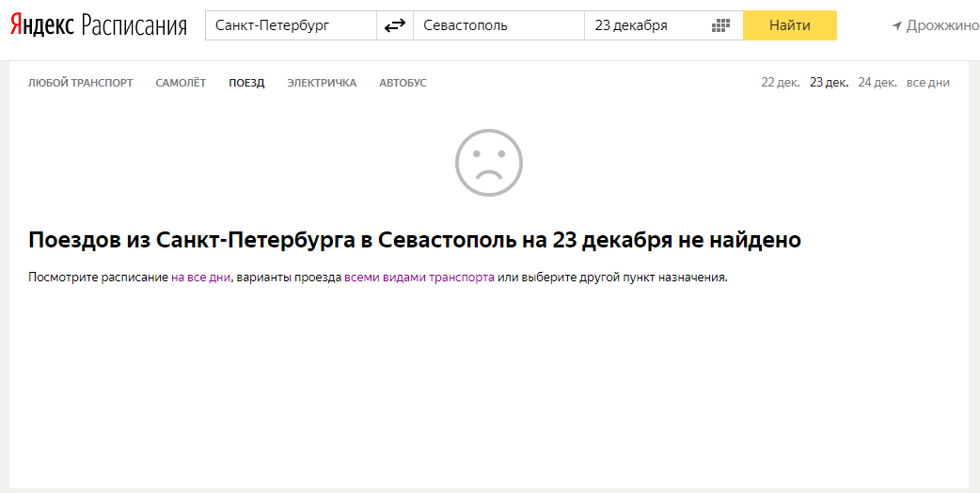Select the Любой транспорт tab
Screen dimensions: 980x493
pyautogui.click(x=81, y=83)
